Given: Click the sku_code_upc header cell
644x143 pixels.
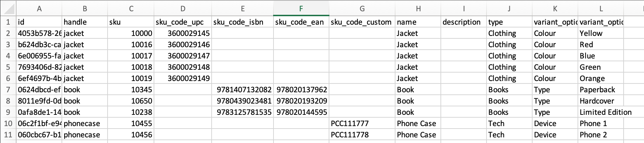Looking at the screenshot, I should 183,22.
